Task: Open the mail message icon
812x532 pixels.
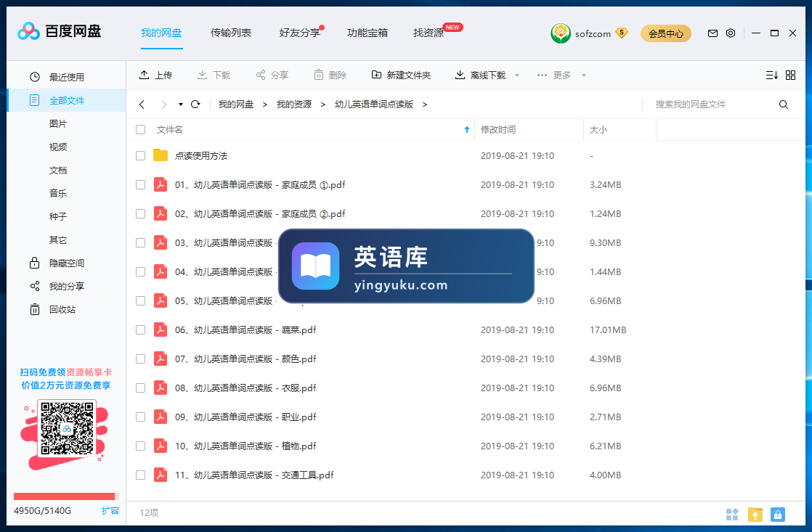Action: [712, 33]
